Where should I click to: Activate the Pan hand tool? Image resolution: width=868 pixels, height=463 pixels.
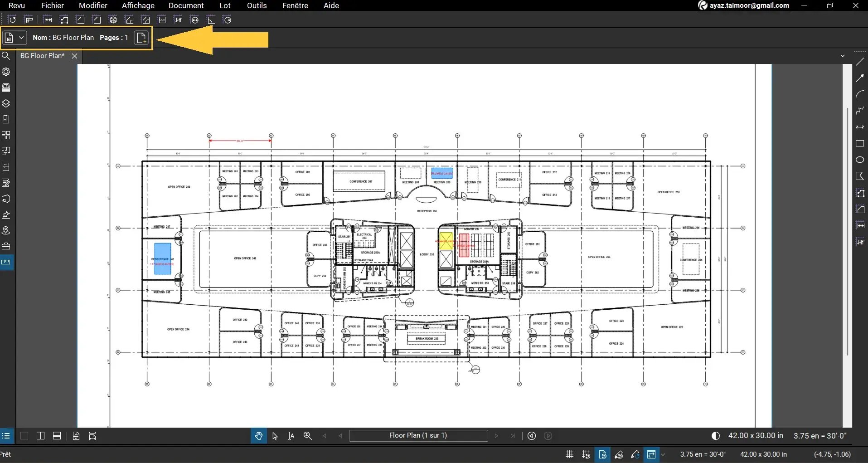pos(258,435)
